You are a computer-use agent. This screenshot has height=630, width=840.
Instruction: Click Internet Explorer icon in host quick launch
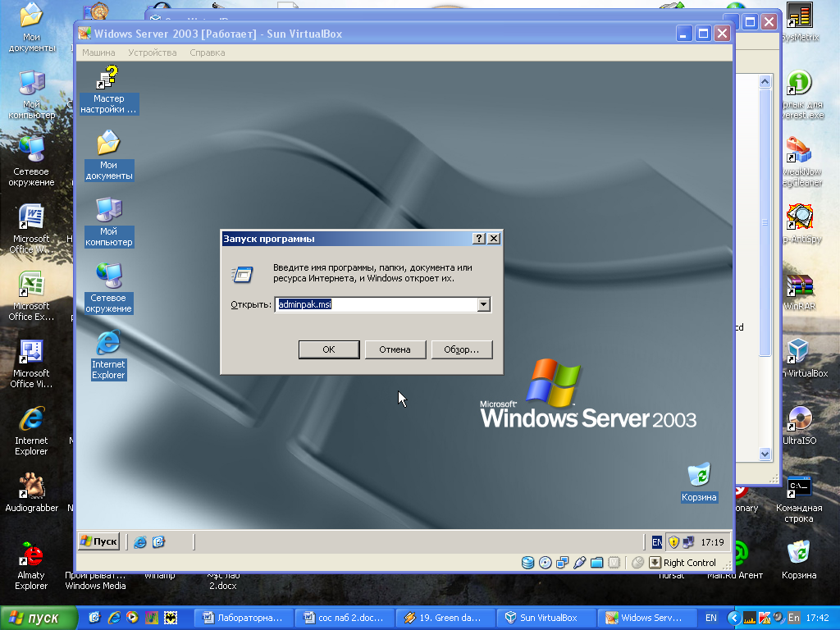114,618
